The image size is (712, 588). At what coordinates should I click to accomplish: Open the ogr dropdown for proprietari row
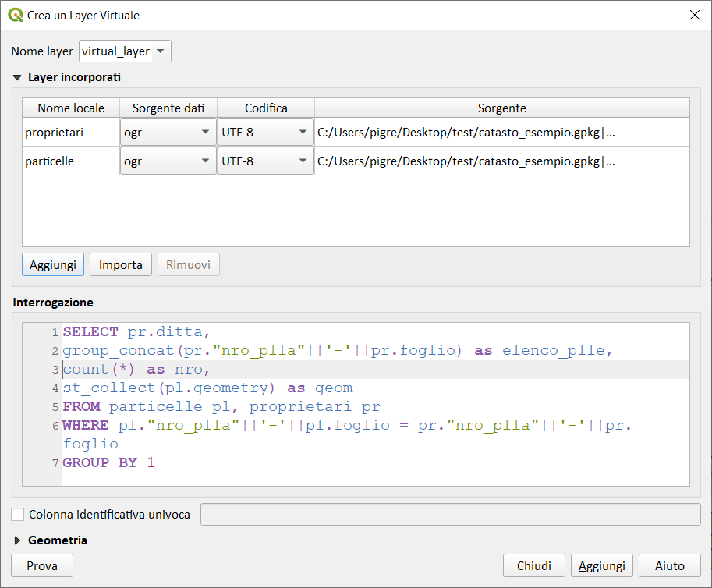point(168,133)
